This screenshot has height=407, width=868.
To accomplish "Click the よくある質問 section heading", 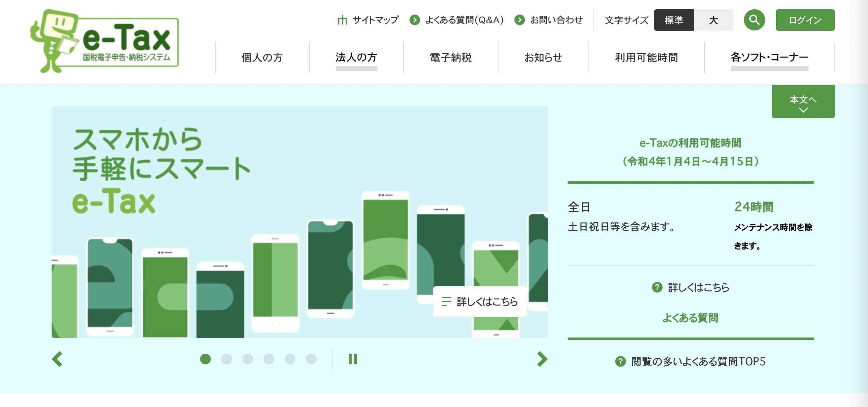I will click(690, 318).
